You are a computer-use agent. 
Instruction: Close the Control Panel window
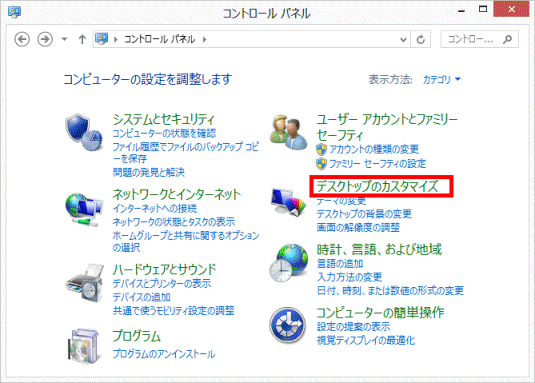point(511,9)
